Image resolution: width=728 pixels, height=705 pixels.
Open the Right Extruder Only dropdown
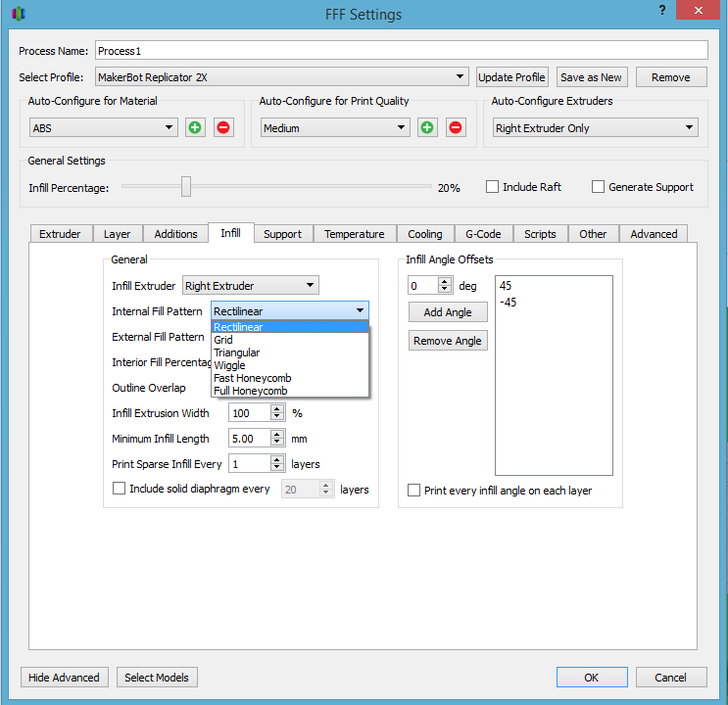click(596, 127)
